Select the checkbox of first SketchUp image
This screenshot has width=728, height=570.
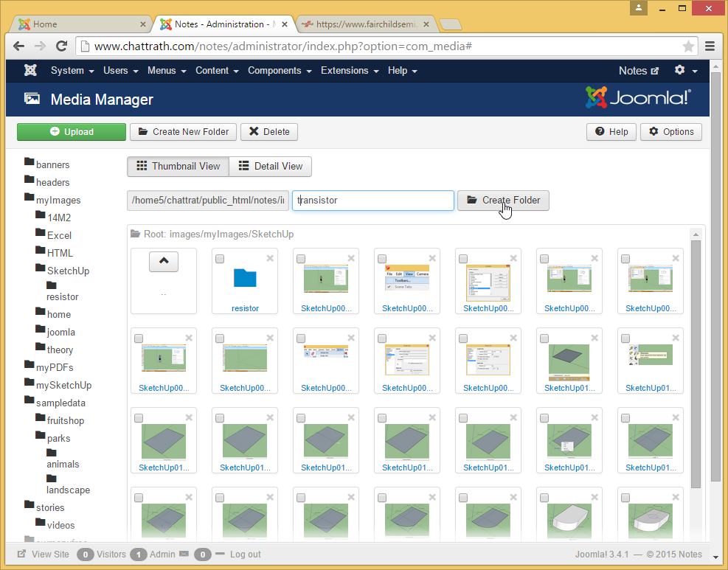[301, 259]
